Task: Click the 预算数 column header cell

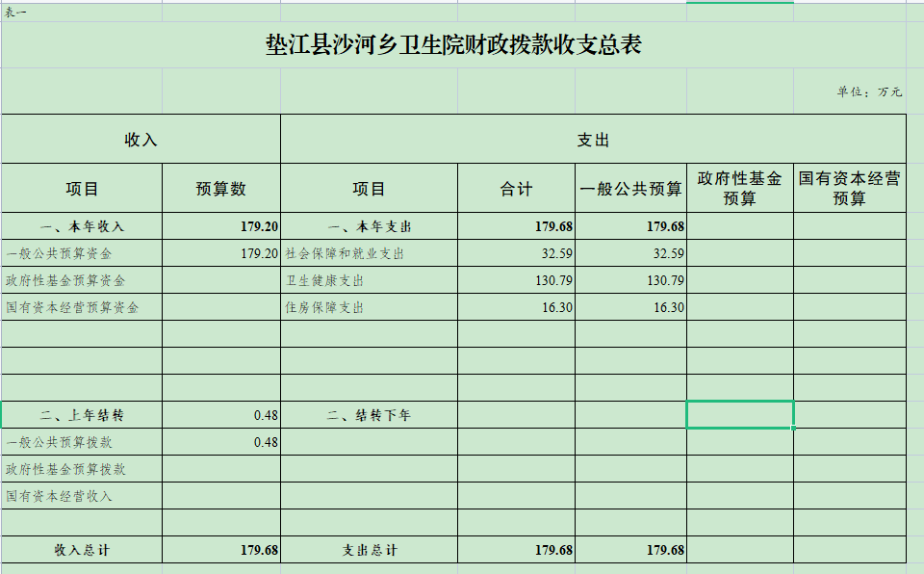Action: point(221,188)
